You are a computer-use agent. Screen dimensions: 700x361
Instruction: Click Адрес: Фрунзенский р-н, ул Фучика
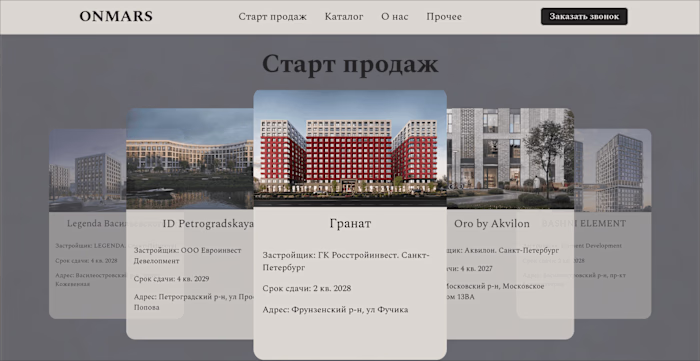[335, 310]
